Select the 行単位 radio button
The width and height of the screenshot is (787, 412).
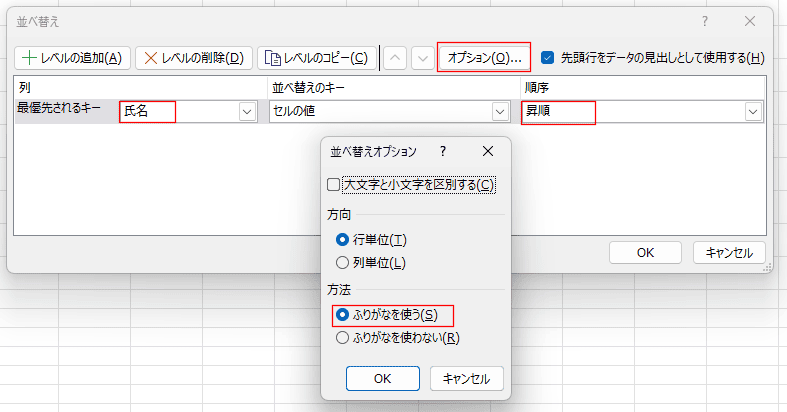pos(343,240)
